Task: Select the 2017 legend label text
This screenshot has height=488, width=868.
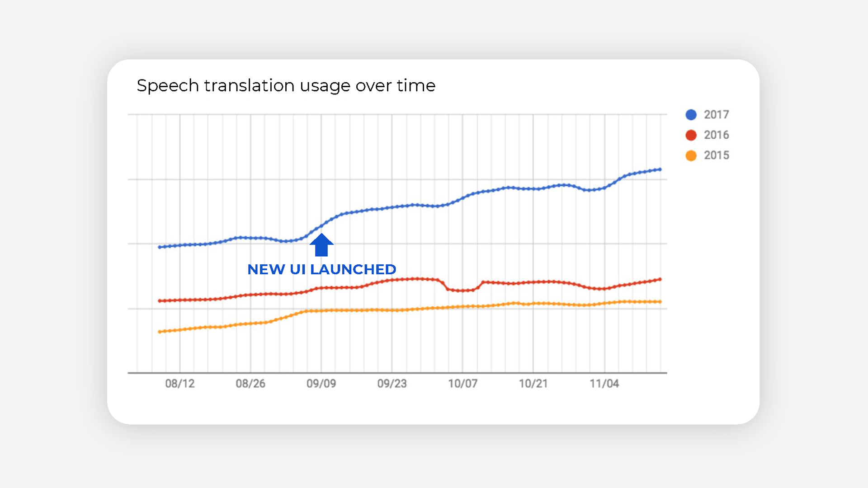Action: [x=716, y=115]
